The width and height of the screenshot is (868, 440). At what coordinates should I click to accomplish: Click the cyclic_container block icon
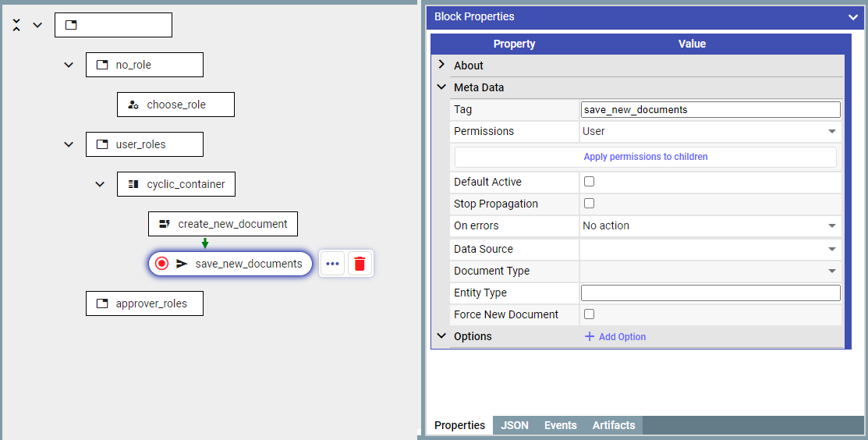click(x=133, y=184)
